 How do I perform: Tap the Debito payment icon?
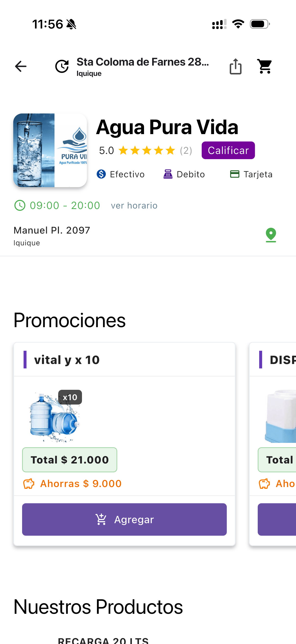(168, 174)
